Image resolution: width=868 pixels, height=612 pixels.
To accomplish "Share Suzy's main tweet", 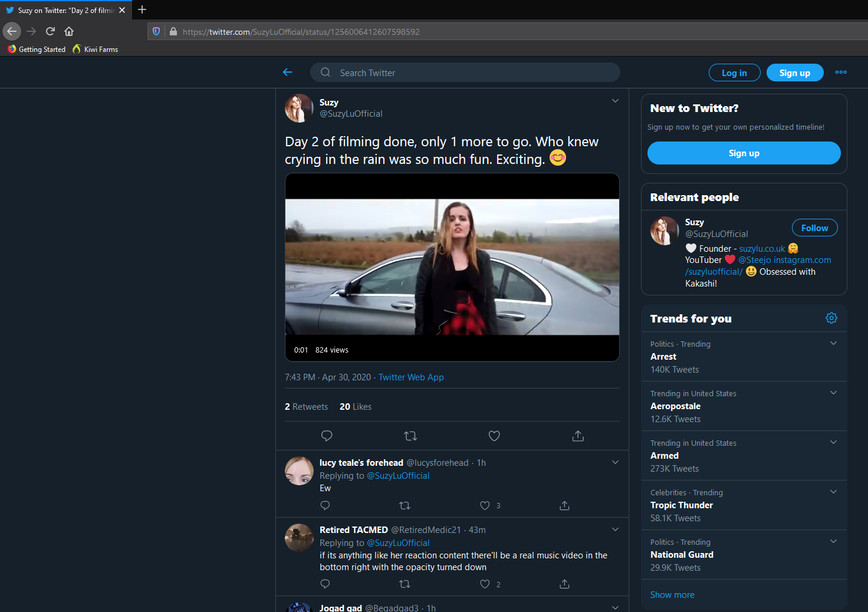I will click(x=578, y=436).
